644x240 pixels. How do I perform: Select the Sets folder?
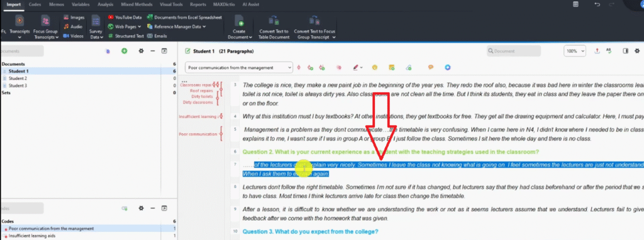point(88,93)
